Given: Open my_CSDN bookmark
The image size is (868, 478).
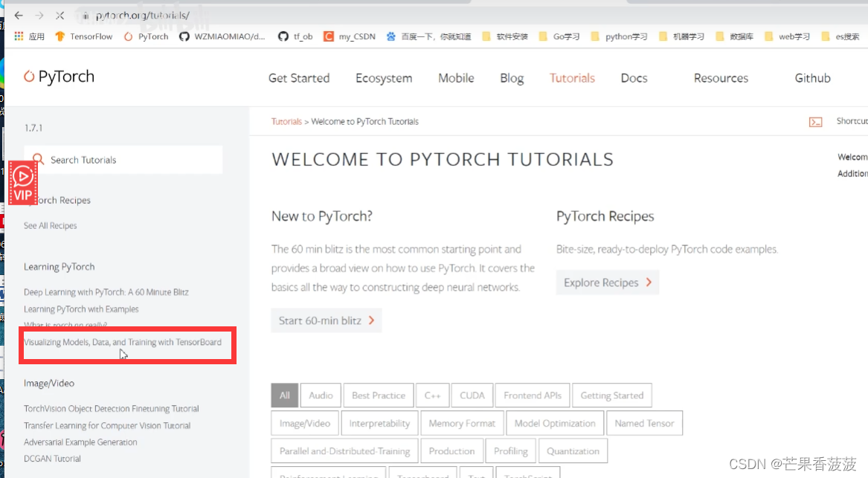Looking at the screenshot, I should pyautogui.click(x=350, y=36).
